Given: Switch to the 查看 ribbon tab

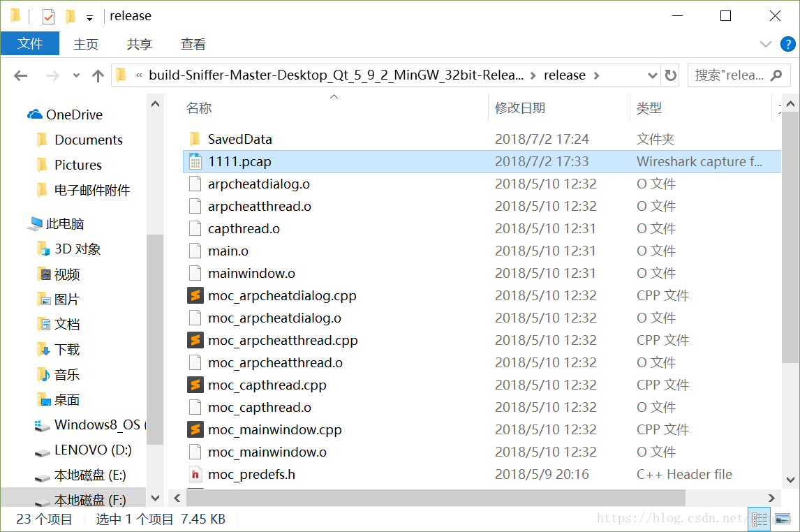Looking at the screenshot, I should point(193,43).
